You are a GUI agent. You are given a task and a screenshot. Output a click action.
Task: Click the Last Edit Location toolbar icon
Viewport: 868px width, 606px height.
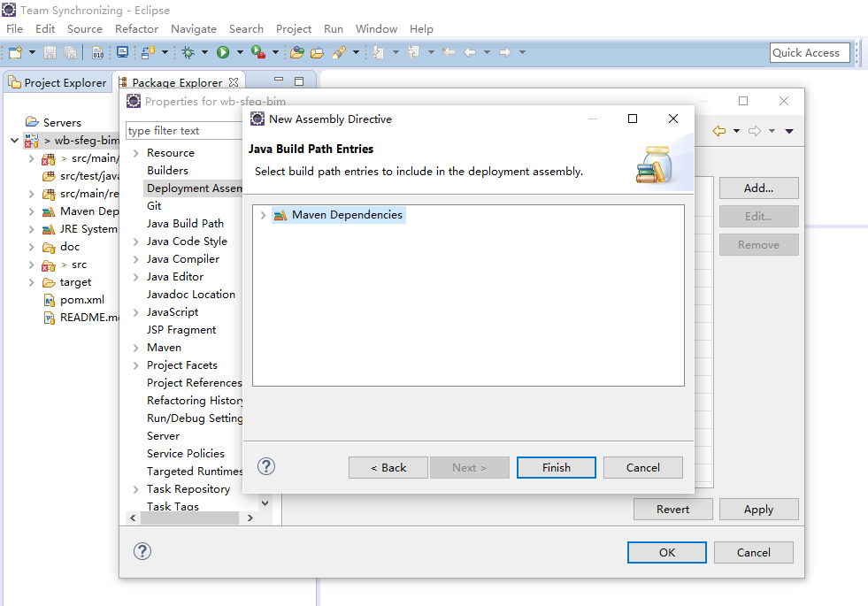(x=449, y=52)
